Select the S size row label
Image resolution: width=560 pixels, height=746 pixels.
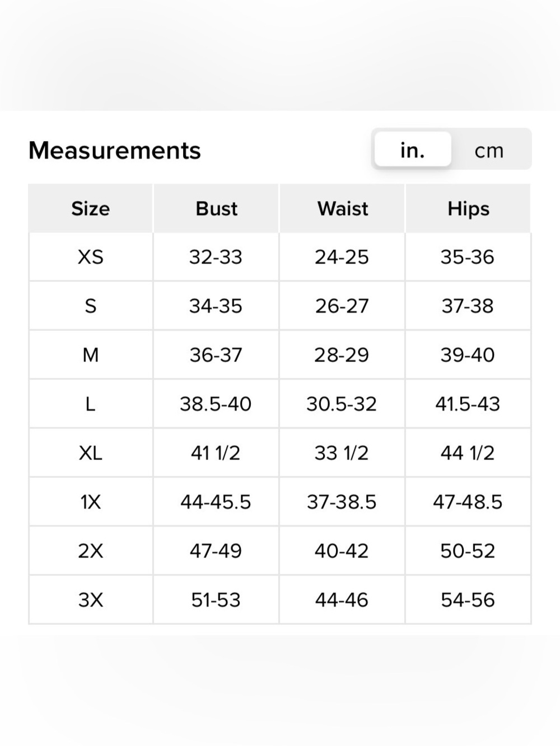91,306
